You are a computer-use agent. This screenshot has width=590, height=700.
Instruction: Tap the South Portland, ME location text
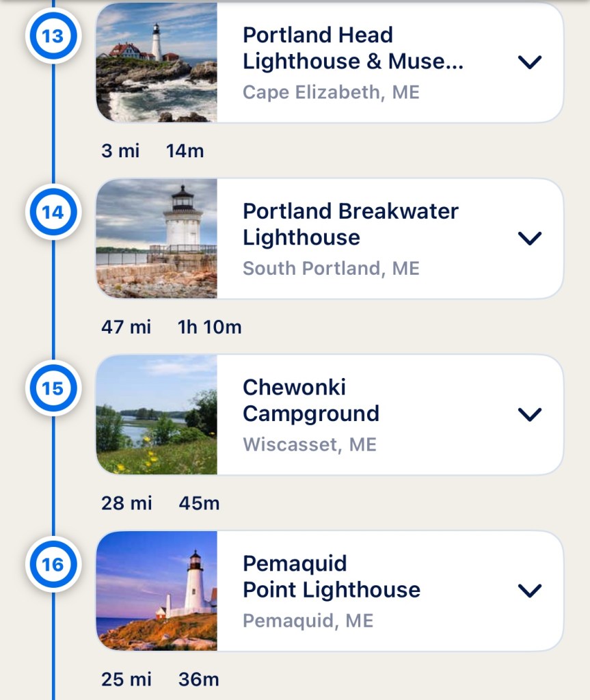(x=331, y=269)
